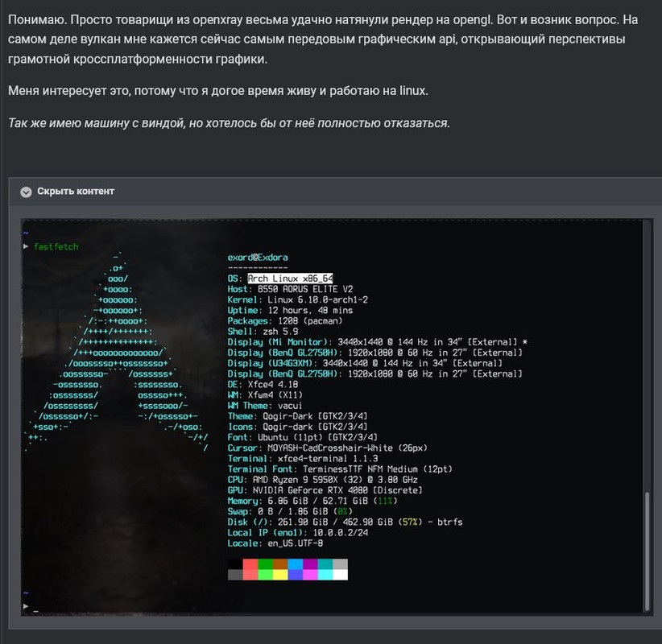Click the 'WM Theme: vacui' line
662x644 pixels.
[265, 406]
